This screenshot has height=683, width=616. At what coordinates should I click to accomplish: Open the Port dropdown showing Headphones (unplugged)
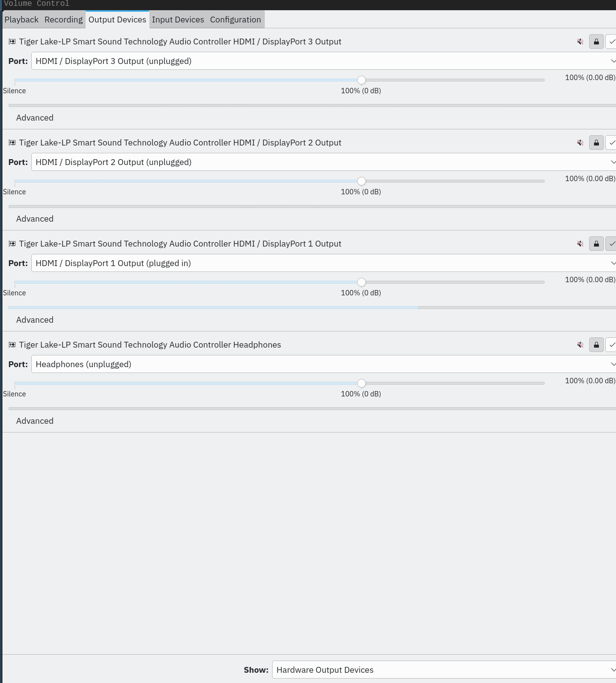click(323, 364)
